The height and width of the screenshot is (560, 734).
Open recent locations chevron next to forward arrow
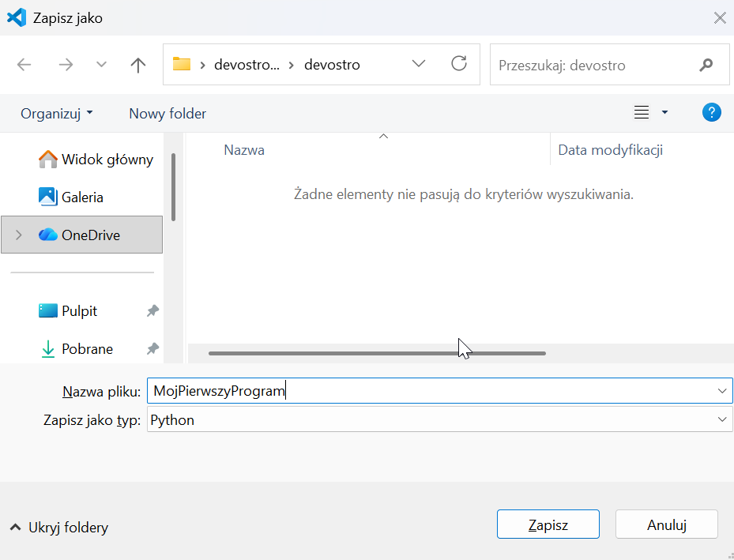(101, 65)
